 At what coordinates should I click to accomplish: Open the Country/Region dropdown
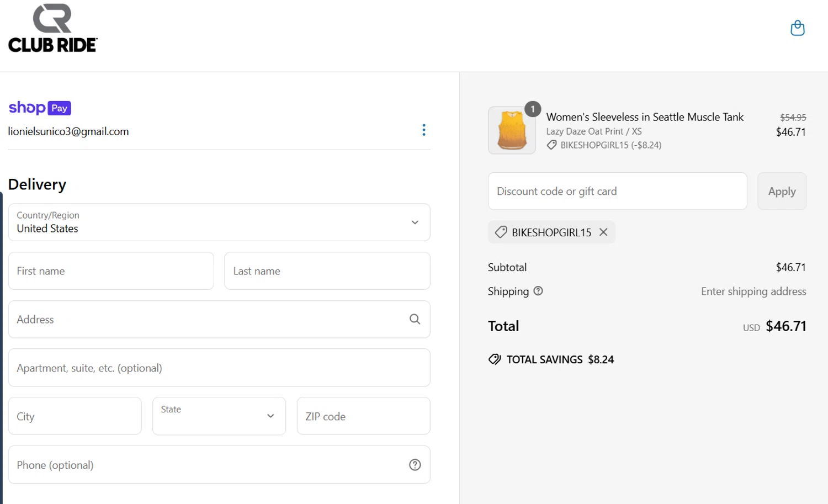[x=219, y=222]
